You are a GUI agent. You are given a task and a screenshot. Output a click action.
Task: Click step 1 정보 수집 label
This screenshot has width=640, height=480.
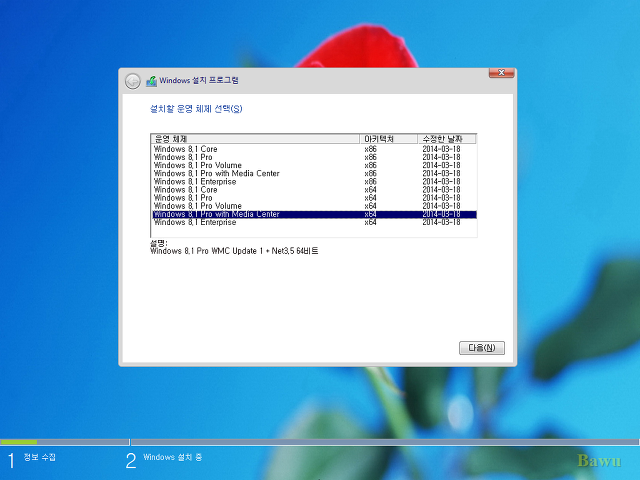coord(40,457)
